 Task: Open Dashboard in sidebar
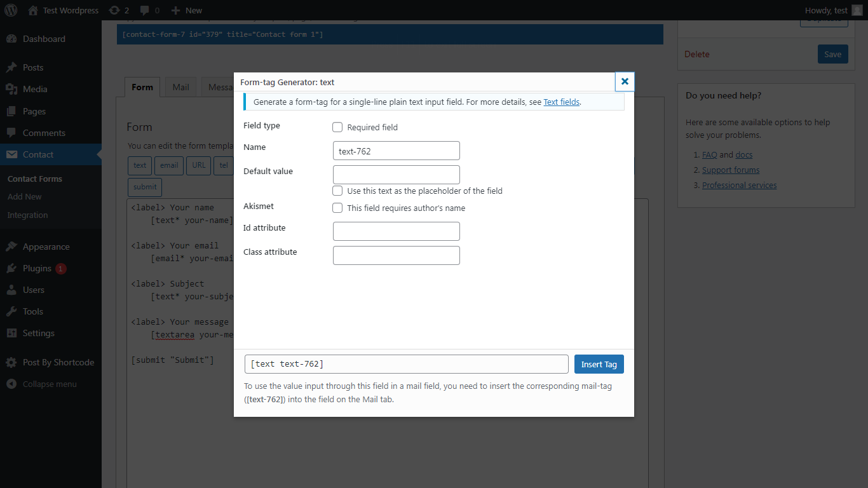(51, 39)
